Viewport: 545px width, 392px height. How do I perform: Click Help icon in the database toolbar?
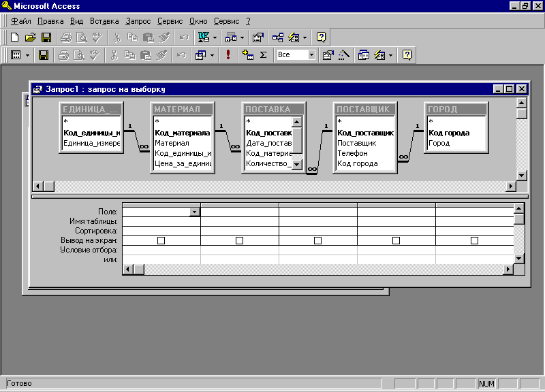click(x=321, y=37)
